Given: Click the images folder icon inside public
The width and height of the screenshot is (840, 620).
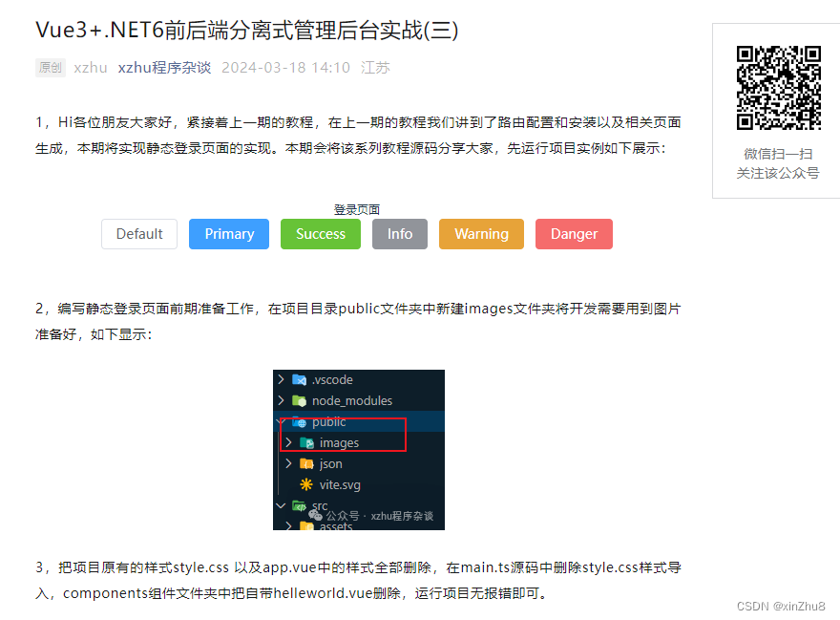Looking at the screenshot, I should pyautogui.click(x=307, y=442).
